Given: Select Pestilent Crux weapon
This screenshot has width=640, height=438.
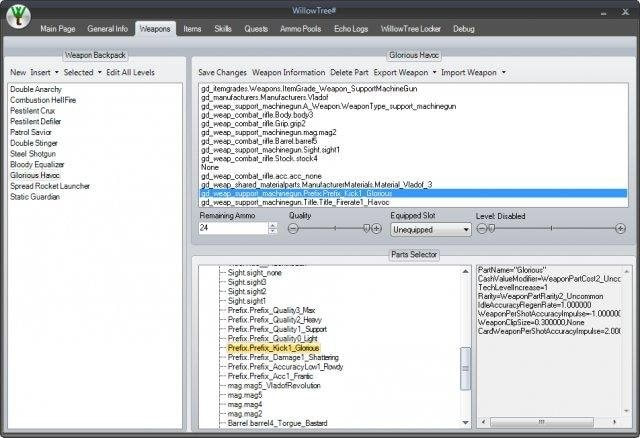Looking at the screenshot, I should tap(32, 111).
